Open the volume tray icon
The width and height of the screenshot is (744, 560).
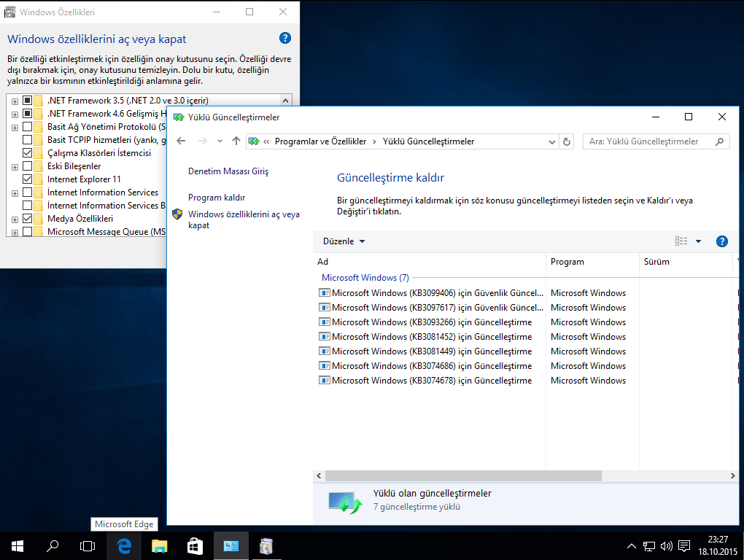pyautogui.click(x=666, y=547)
